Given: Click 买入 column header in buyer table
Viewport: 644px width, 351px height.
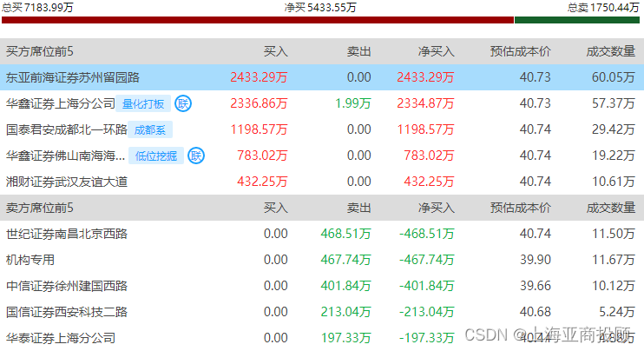Looking at the screenshot, I should [x=276, y=51].
